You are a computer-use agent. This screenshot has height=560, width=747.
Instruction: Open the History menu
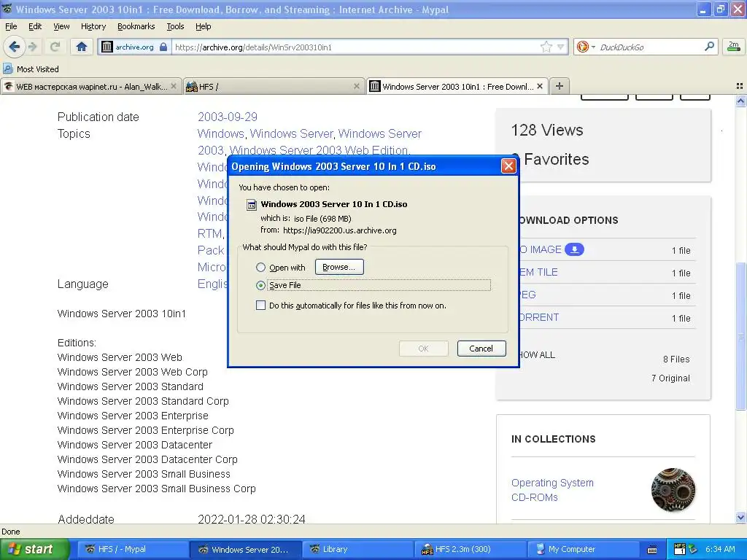pos(93,26)
